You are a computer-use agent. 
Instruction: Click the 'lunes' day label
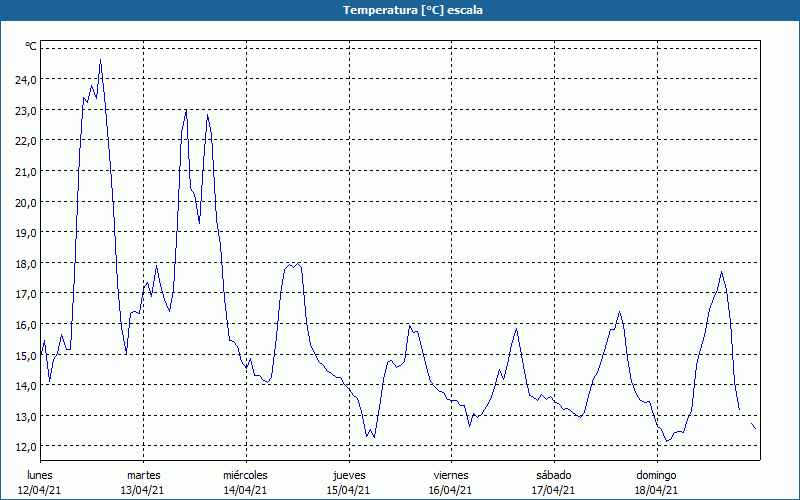click(40, 475)
